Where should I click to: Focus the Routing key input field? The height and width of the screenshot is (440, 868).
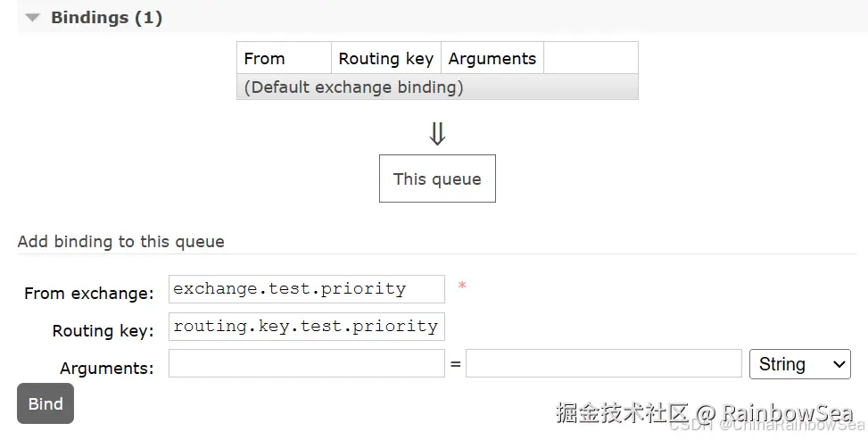click(x=306, y=327)
